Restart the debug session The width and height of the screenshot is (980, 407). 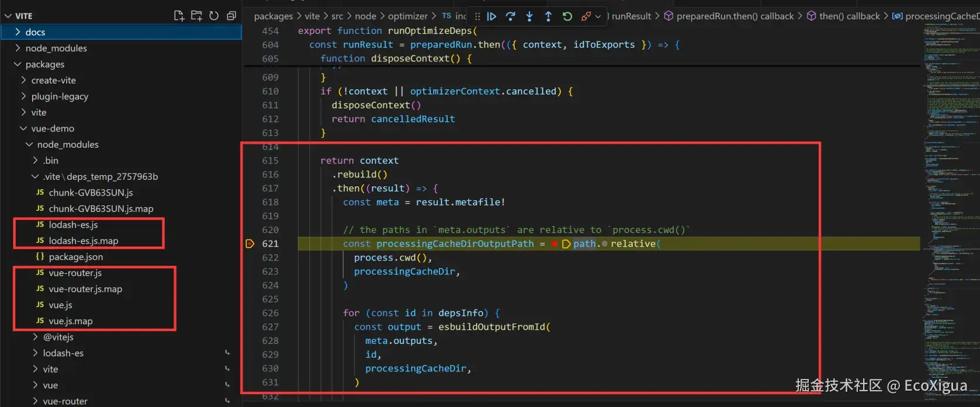point(567,16)
